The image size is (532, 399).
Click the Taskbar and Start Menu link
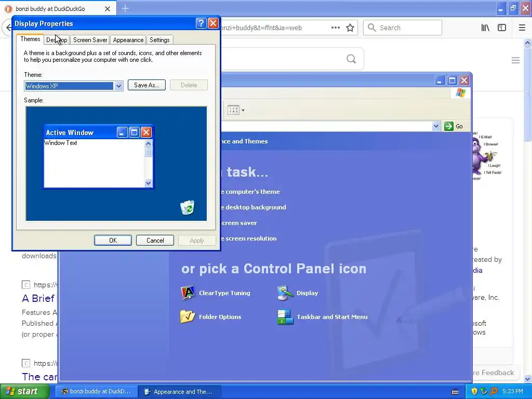332,317
